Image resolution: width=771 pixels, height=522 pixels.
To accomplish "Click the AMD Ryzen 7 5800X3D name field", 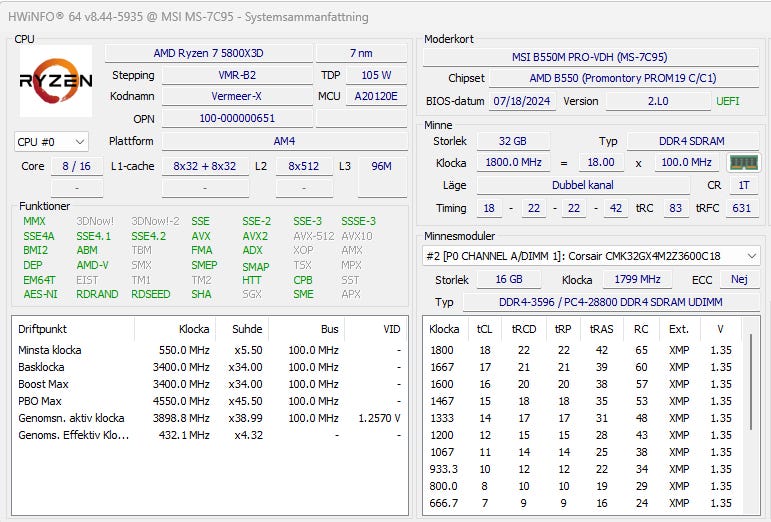I will tap(208, 53).
